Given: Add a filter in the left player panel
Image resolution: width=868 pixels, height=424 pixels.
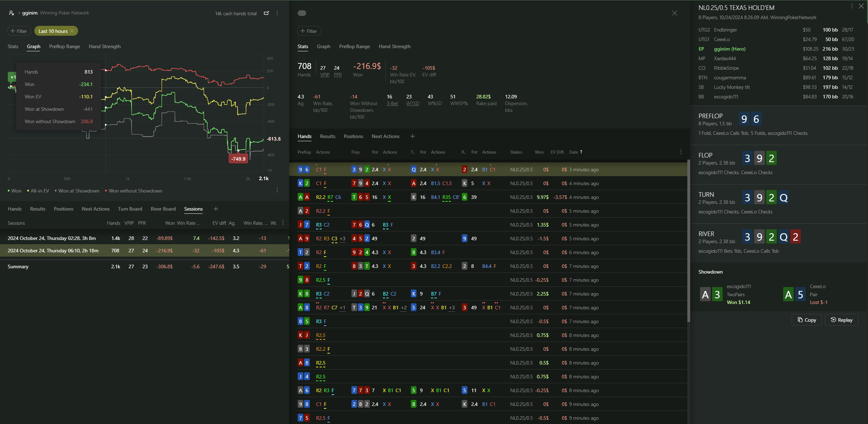Looking at the screenshot, I should point(19,31).
